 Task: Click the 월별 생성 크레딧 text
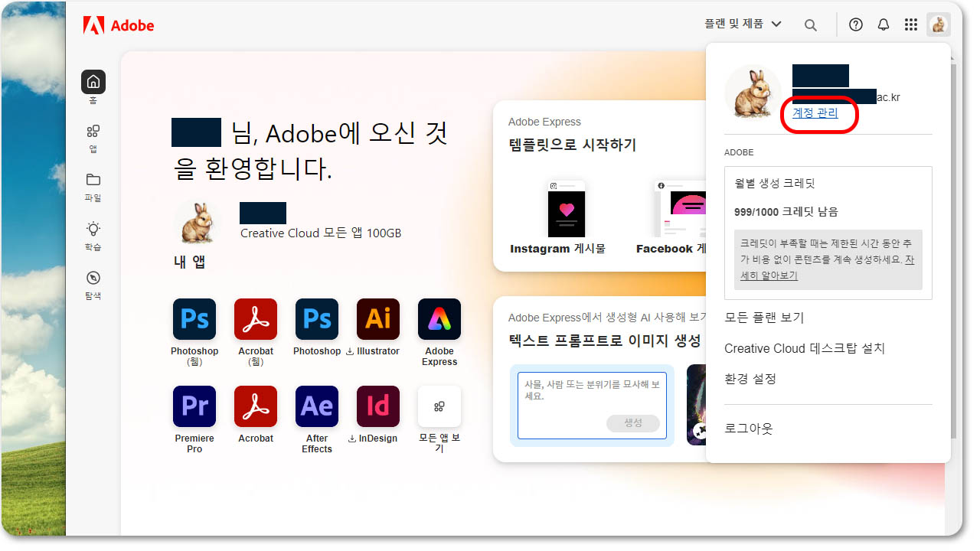775,184
